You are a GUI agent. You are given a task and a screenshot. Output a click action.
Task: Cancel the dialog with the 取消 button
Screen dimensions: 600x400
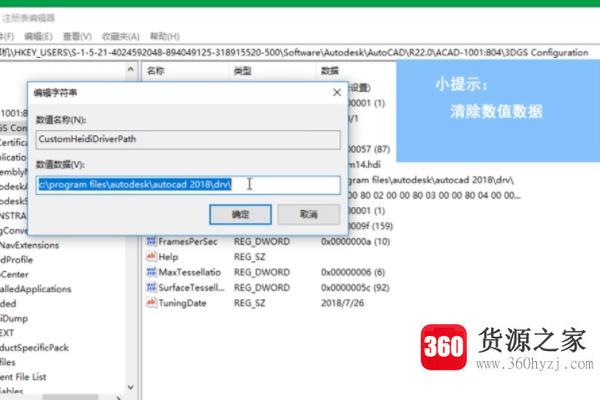point(308,214)
